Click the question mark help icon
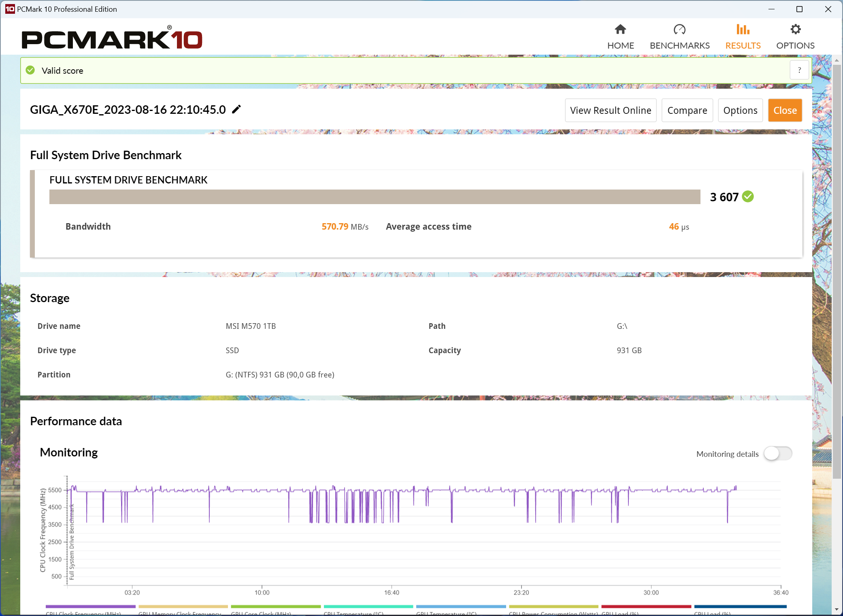The width and height of the screenshot is (843, 616). [799, 70]
